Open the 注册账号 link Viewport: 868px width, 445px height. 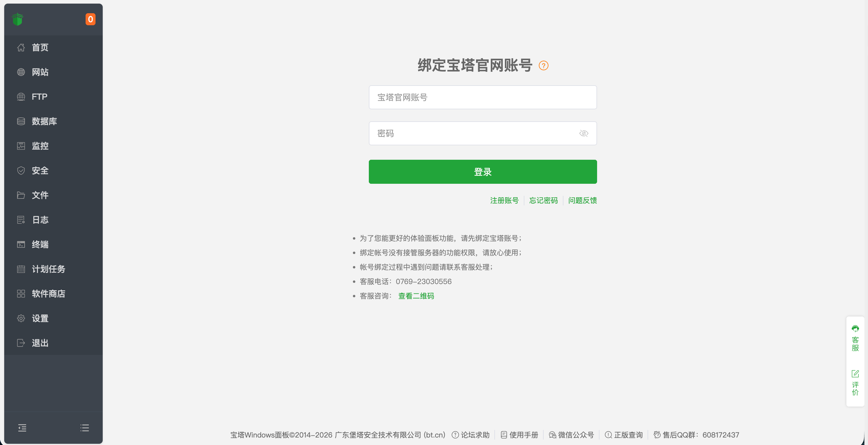504,201
